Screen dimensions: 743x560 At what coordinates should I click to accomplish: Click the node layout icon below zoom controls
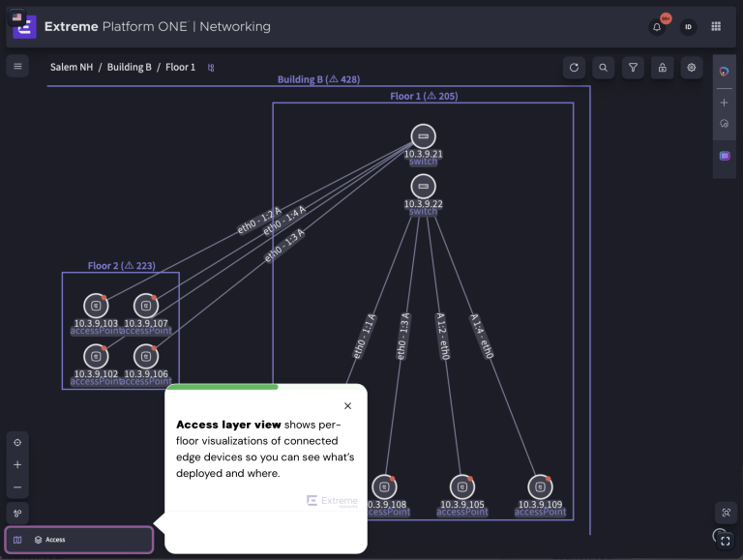pos(17,514)
